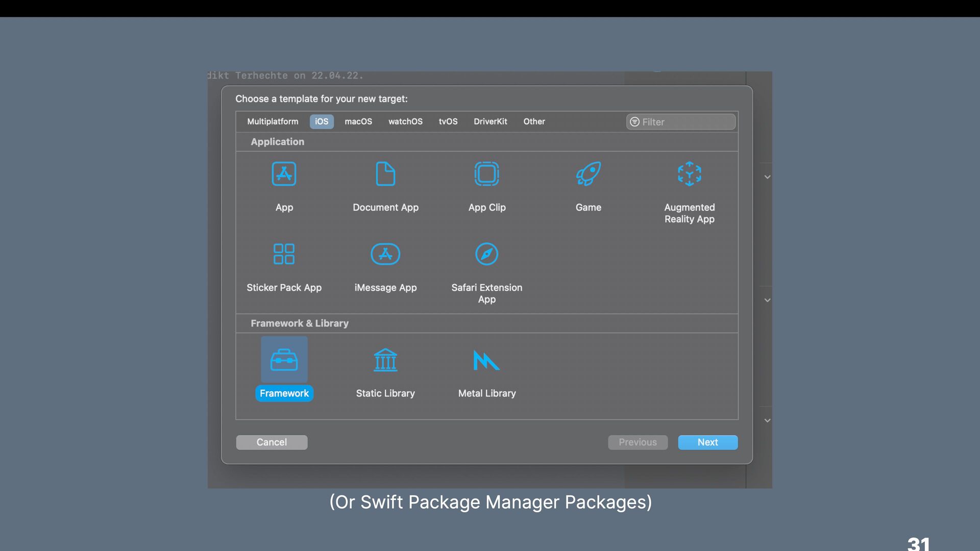Select the iMessage App template icon
This screenshot has width=980, height=551.
pyautogui.click(x=385, y=254)
